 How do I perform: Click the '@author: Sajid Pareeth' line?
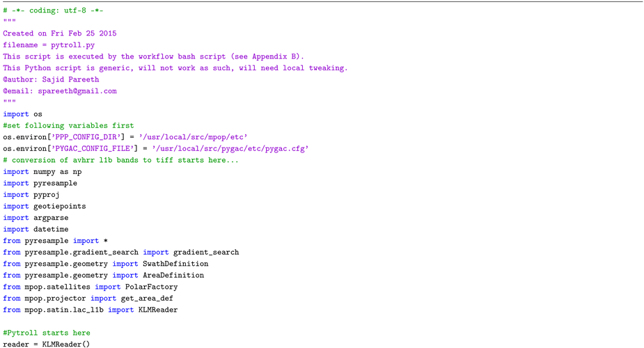(x=51, y=79)
